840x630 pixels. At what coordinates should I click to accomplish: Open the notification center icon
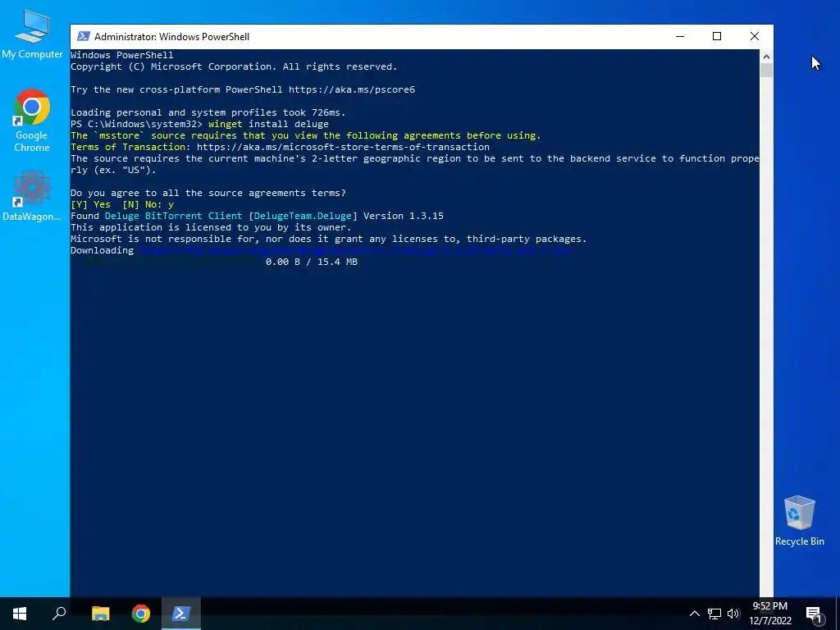coord(815,614)
